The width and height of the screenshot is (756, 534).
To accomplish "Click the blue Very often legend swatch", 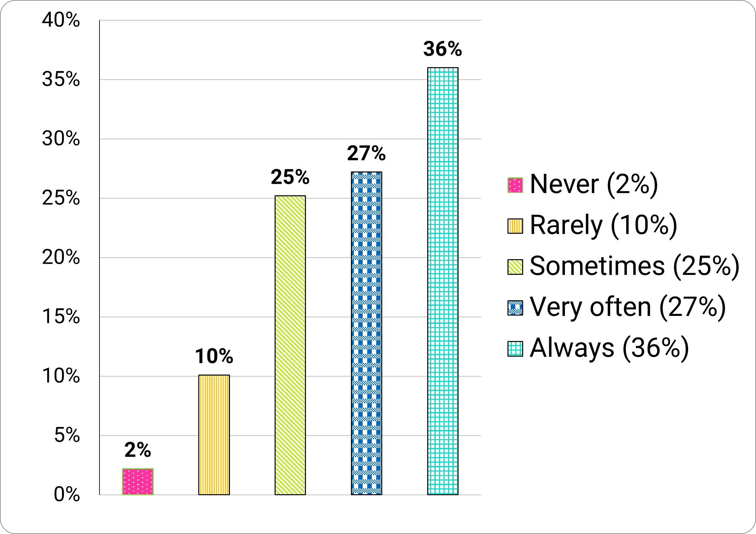I will [x=515, y=308].
